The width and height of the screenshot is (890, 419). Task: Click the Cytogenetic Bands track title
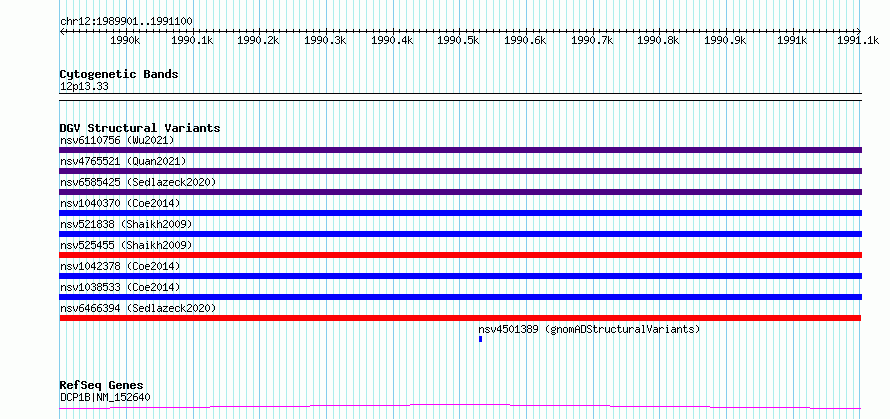[x=119, y=74]
